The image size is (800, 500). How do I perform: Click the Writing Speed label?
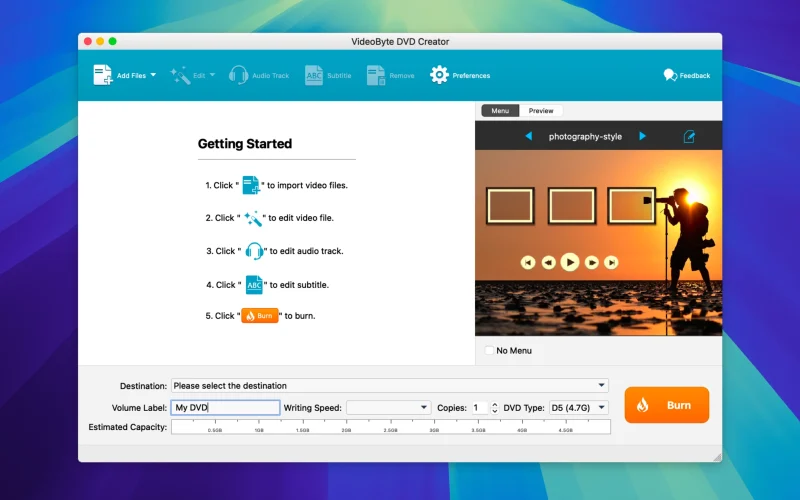(313, 408)
